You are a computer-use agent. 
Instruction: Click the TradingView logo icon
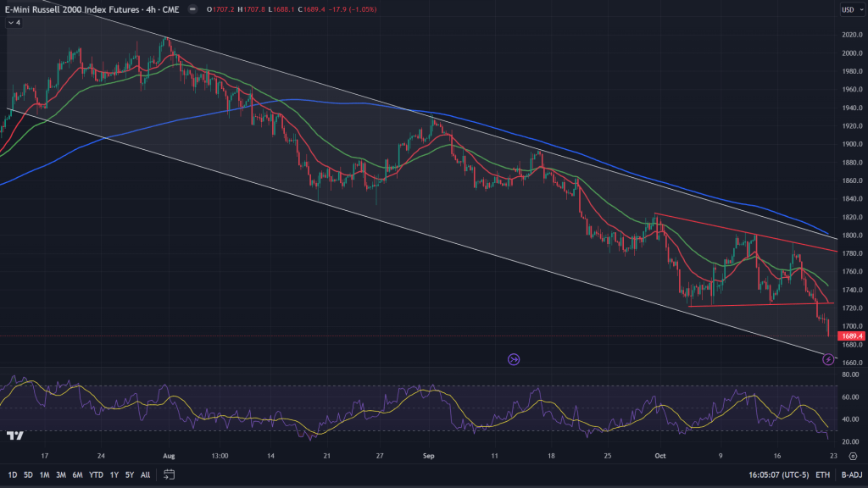point(14,435)
